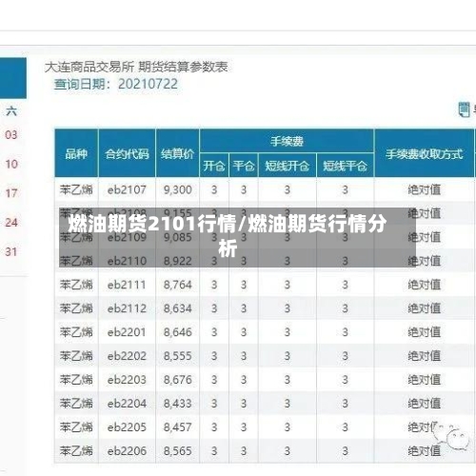
Task: Click 绝对值 in the eb2206 row
Action: tap(425, 450)
